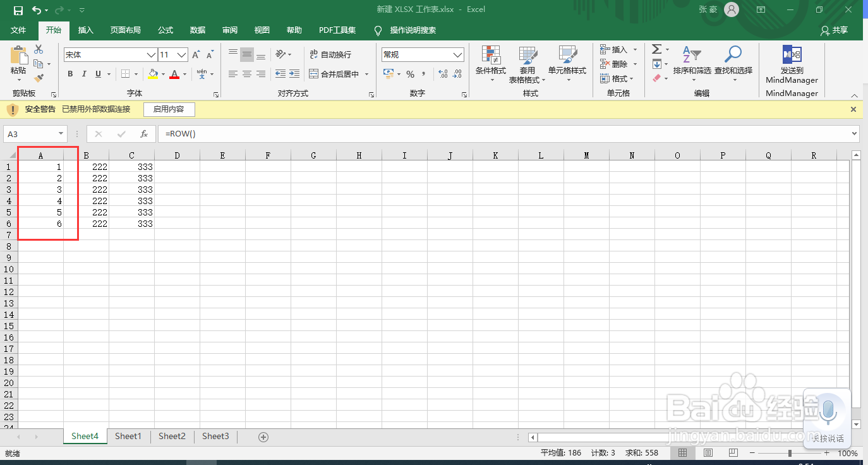Click the 插入 cells button in the 单元格 group
The height and width of the screenshot is (465, 868).
pyautogui.click(x=613, y=49)
